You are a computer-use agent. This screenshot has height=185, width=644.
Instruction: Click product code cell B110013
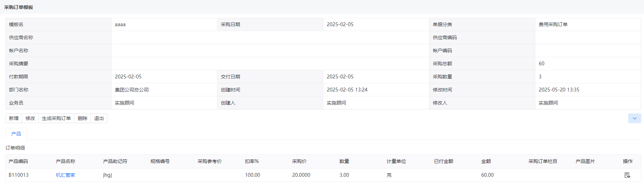(19, 175)
